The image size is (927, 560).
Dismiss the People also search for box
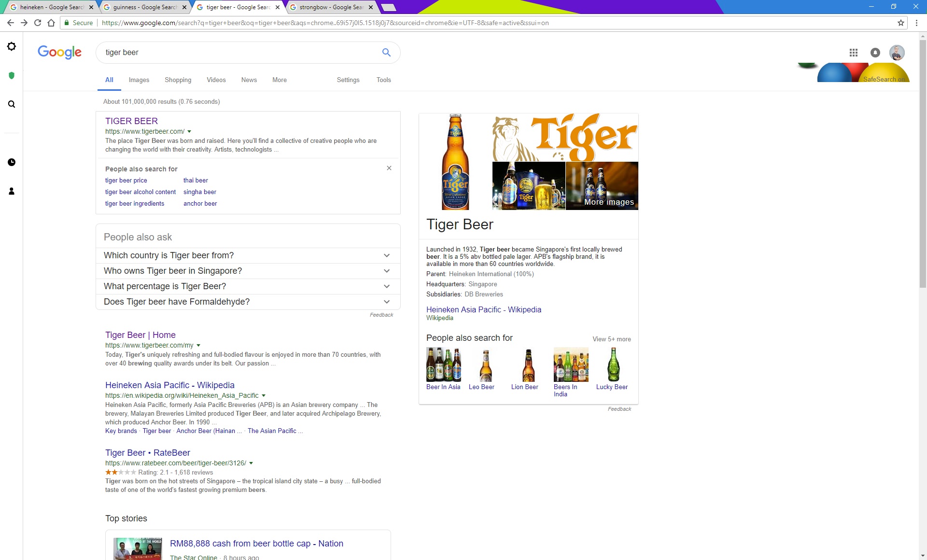click(x=389, y=168)
